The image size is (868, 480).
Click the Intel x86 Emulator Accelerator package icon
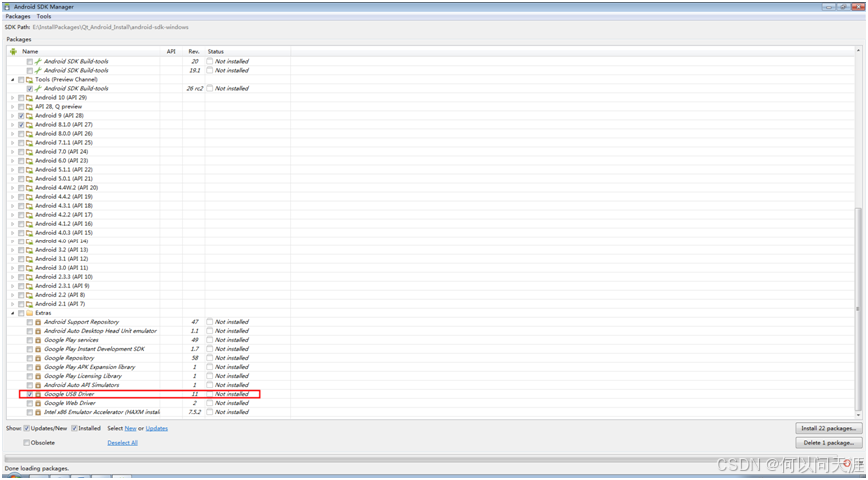pyautogui.click(x=38, y=412)
